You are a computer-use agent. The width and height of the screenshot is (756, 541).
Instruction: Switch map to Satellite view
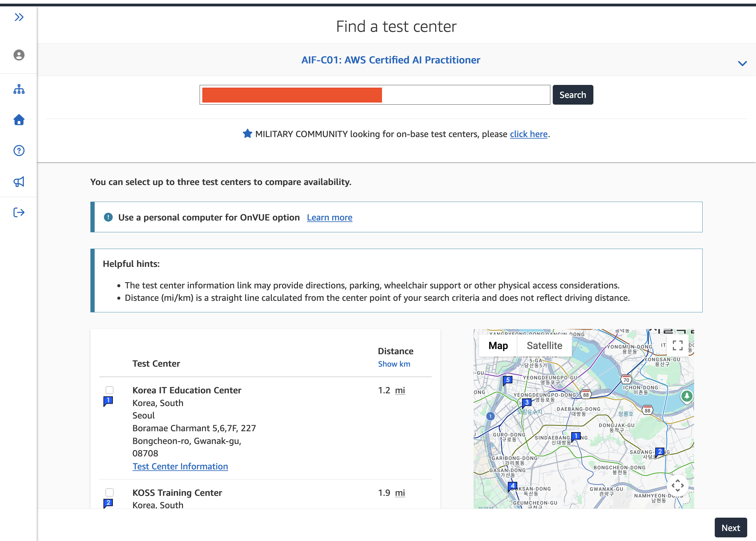coord(545,345)
